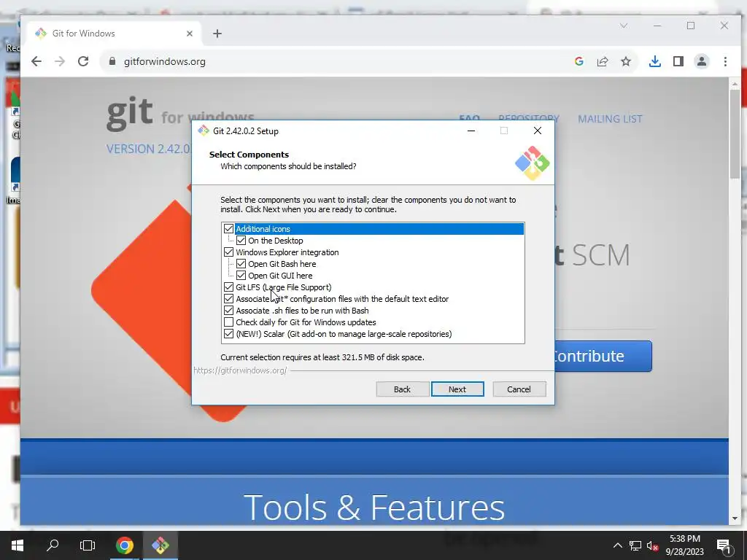This screenshot has height=560, width=747.
Task: Uncheck the Additional icons checkbox
Action: [228, 229]
